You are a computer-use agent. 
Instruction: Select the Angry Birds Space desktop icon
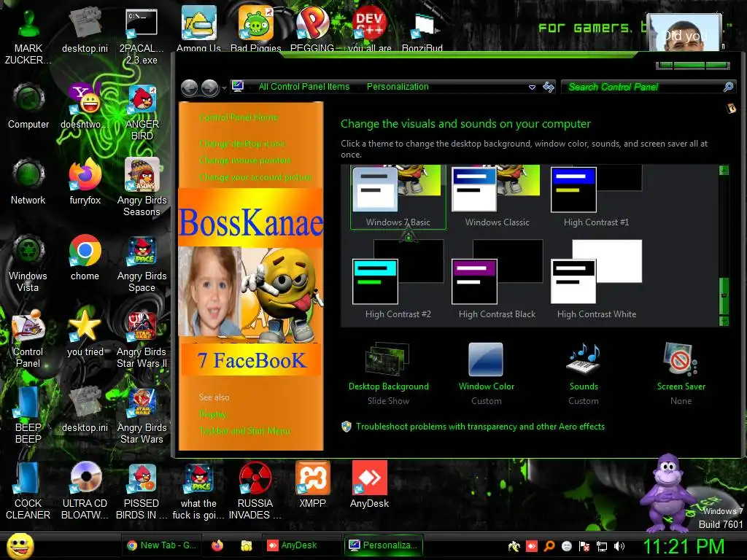click(142, 263)
